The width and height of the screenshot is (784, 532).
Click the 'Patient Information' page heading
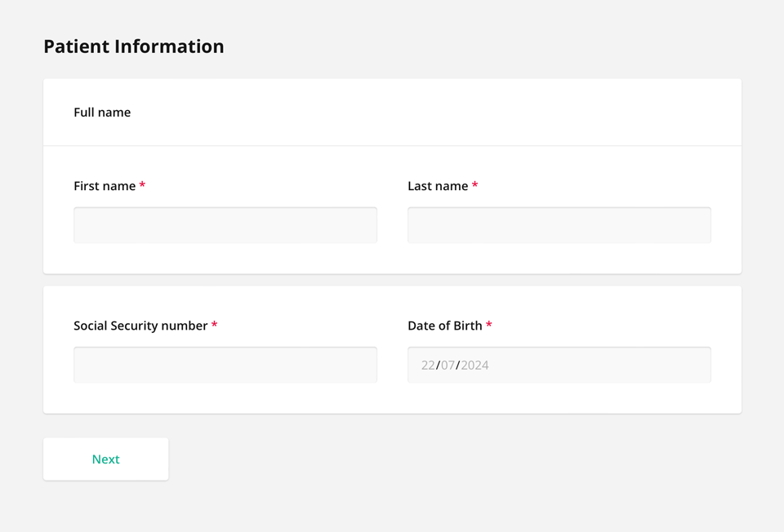click(x=133, y=47)
